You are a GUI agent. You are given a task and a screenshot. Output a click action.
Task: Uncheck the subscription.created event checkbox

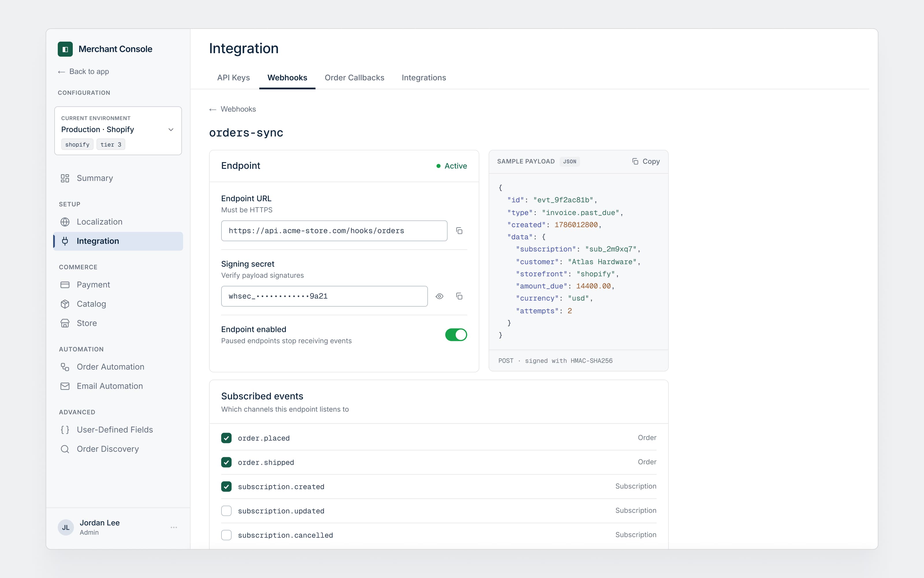pyautogui.click(x=226, y=487)
